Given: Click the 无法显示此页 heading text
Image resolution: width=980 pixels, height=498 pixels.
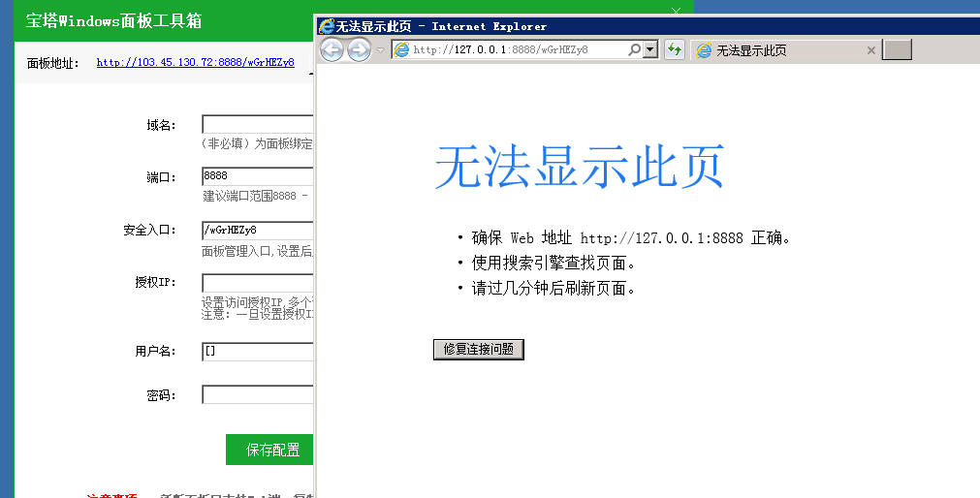Looking at the screenshot, I should pyautogui.click(x=580, y=167).
